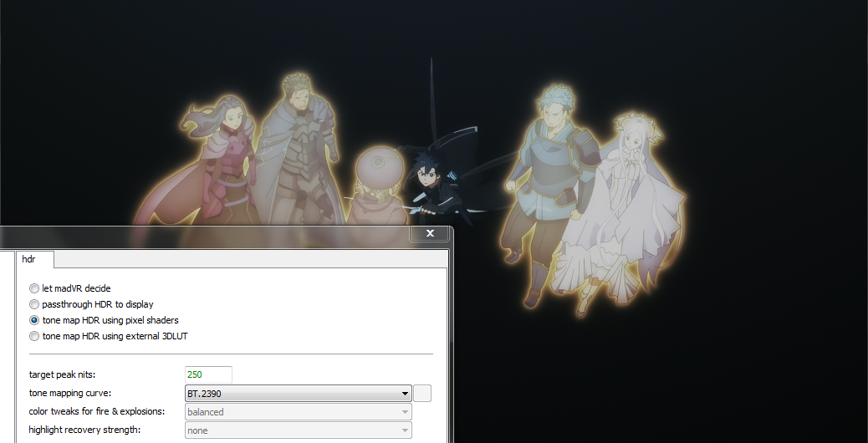The height and width of the screenshot is (443, 868).
Task: Click "color tweaks for fire & explosions:" label
Action: coord(97,411)
